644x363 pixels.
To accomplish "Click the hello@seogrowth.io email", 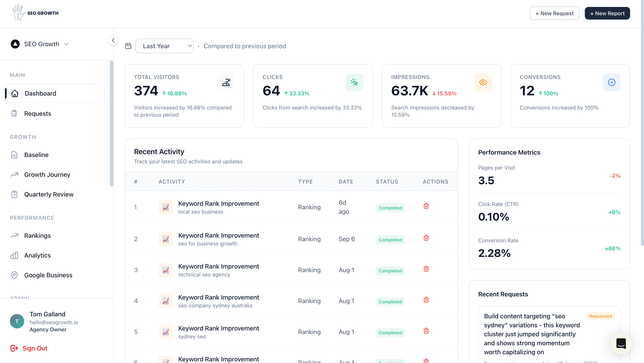I will pyautogui.click(x=54, y=322).
